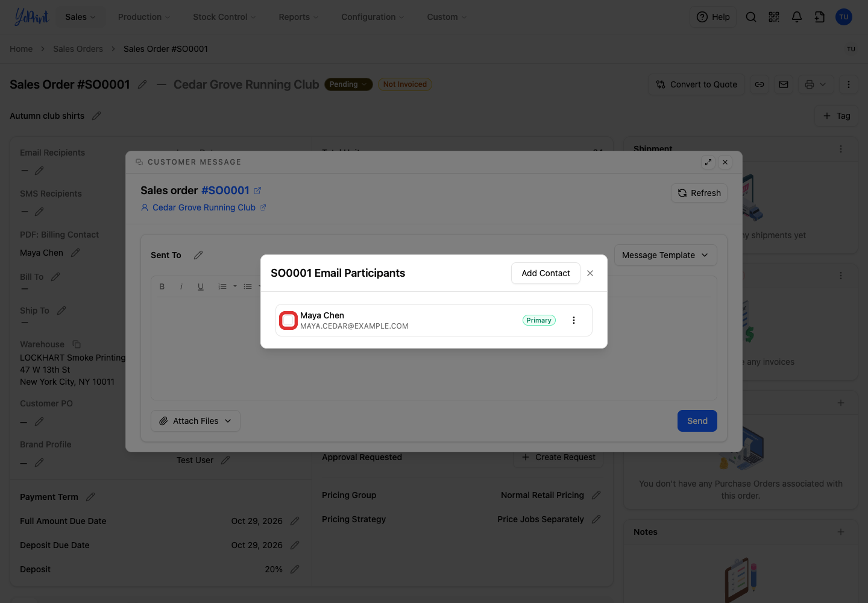Open the Attach Files dropdown
This screenshot has width=868, height=603.
pos(195,421)
